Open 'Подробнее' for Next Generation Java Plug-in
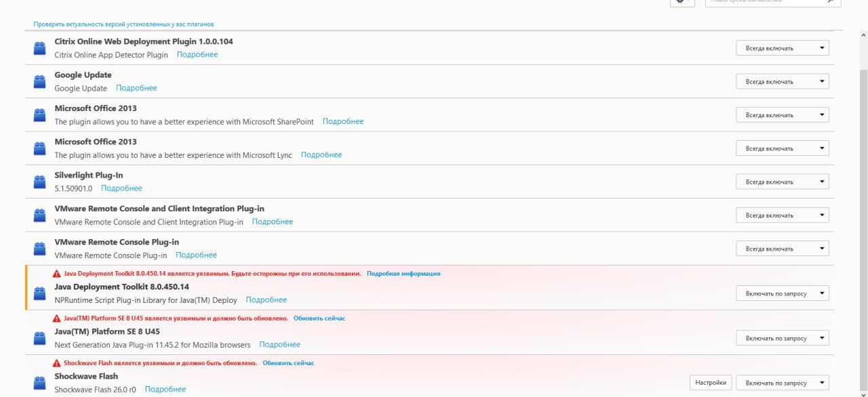Screen dimensions: 868x397 [279, 345]
